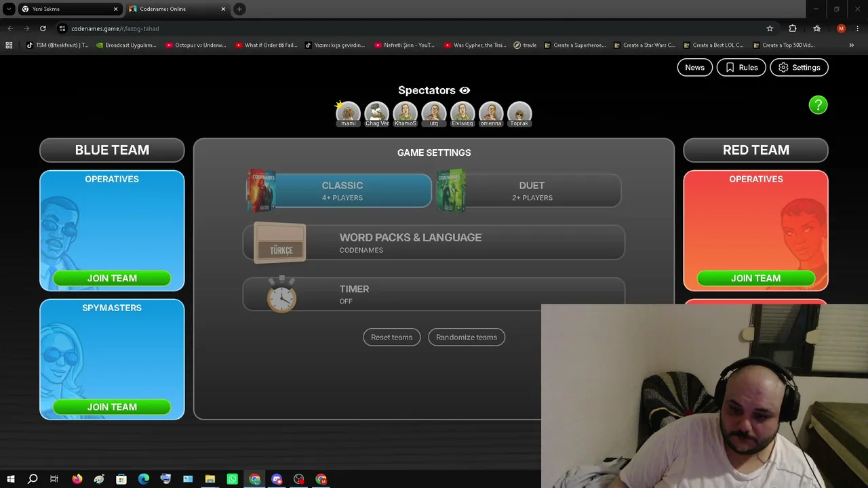Click the Classic Codenames box image
The image size is (868, 488).
261,190
